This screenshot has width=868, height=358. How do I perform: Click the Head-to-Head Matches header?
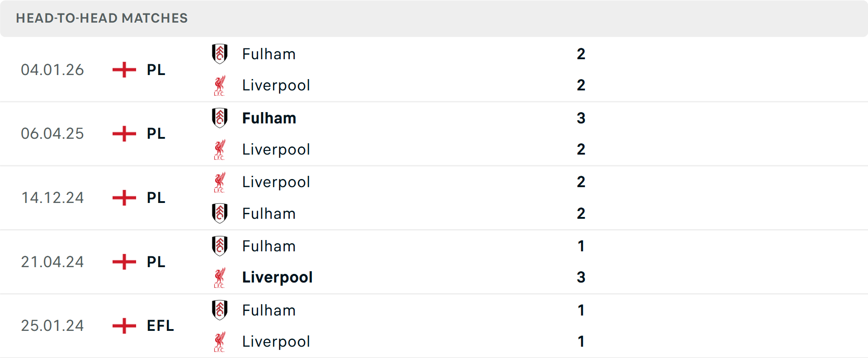coord(102,18)
